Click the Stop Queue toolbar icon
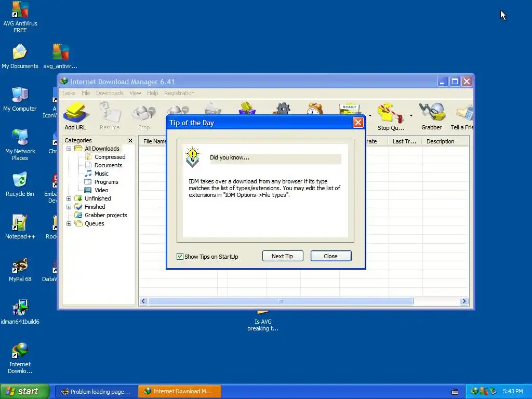 click(391, 116)
